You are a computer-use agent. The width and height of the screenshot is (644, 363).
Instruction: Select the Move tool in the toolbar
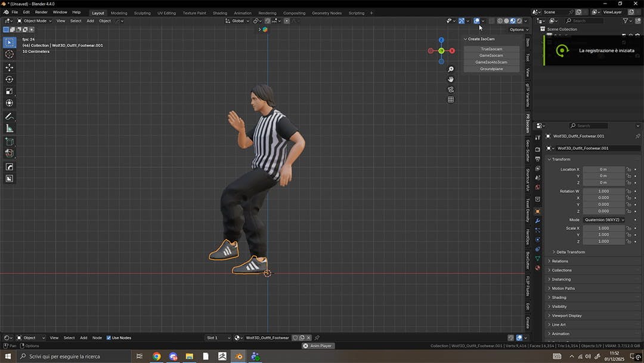pyautogui.click(x=10, y=67)
